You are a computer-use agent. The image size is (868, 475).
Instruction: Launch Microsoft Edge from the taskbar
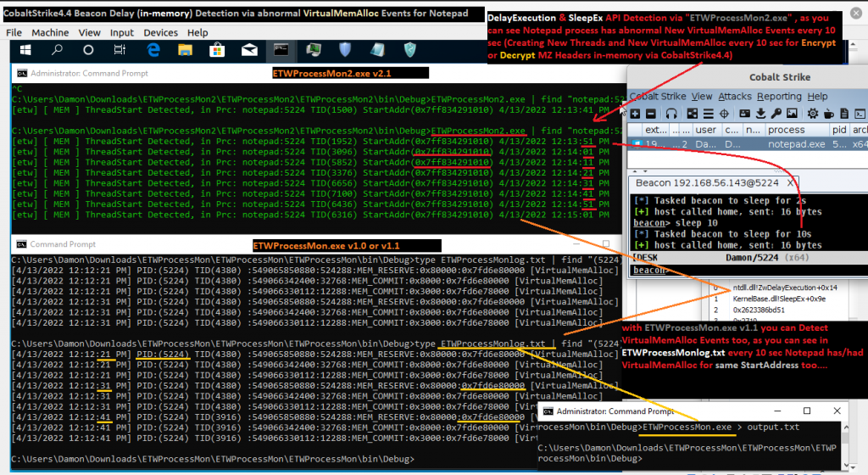coord(153,50)
